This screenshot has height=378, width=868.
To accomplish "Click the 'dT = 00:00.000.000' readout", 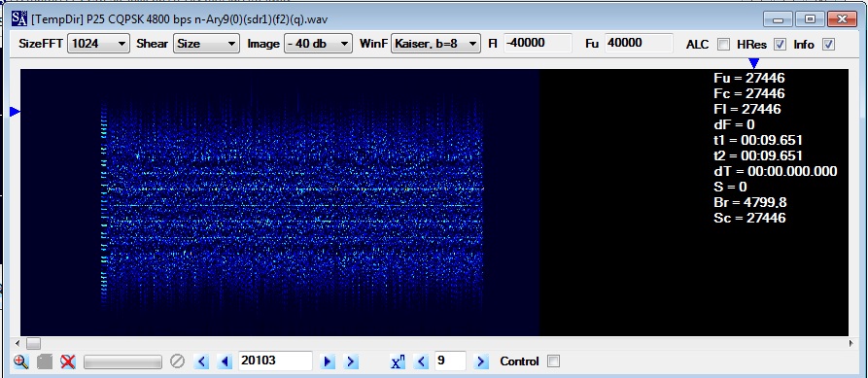I will [x=775, y=171].
